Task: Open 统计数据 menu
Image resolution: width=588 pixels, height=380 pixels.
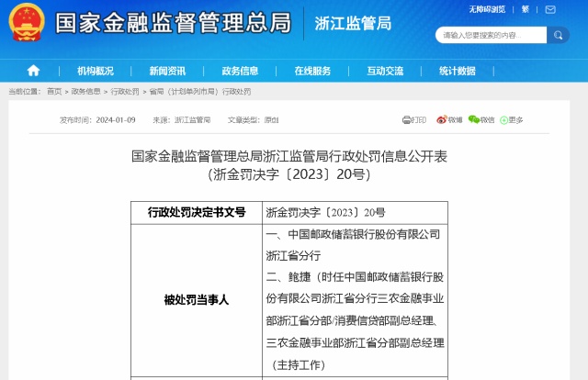Action: pos(458,71)
